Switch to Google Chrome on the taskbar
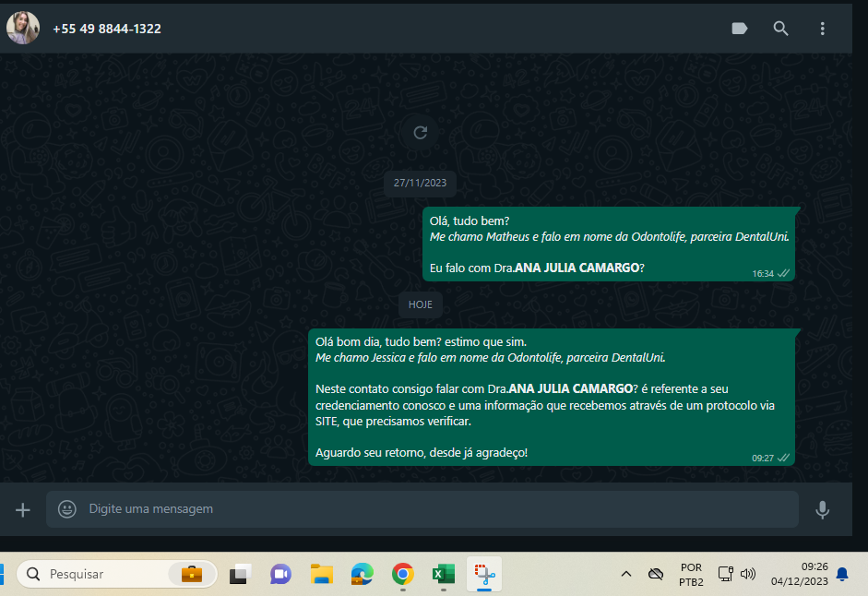This screenshot has height=596, width=868. (x=403, y=575)
